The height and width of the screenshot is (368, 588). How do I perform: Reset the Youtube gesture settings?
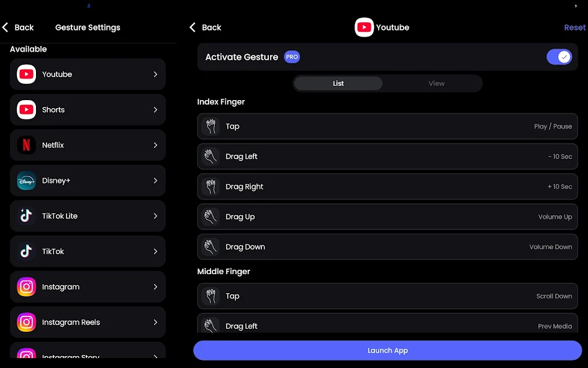(x=574, y=27)
